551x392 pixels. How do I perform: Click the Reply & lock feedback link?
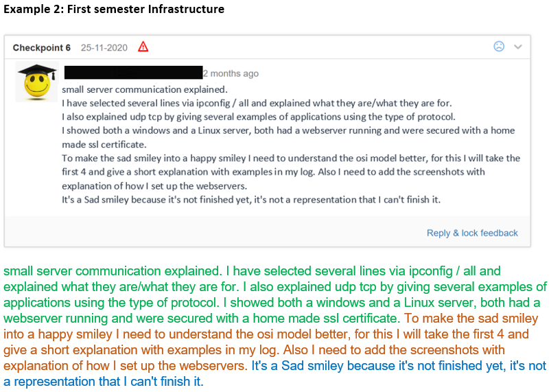(x=472, y=233)
